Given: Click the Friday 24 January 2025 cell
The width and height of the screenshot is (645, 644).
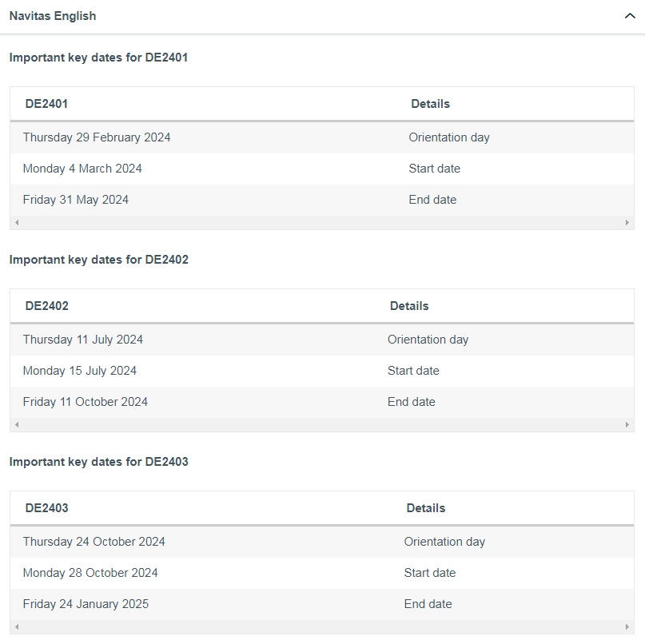Looking at the screenshot, I should pos(86,604).
